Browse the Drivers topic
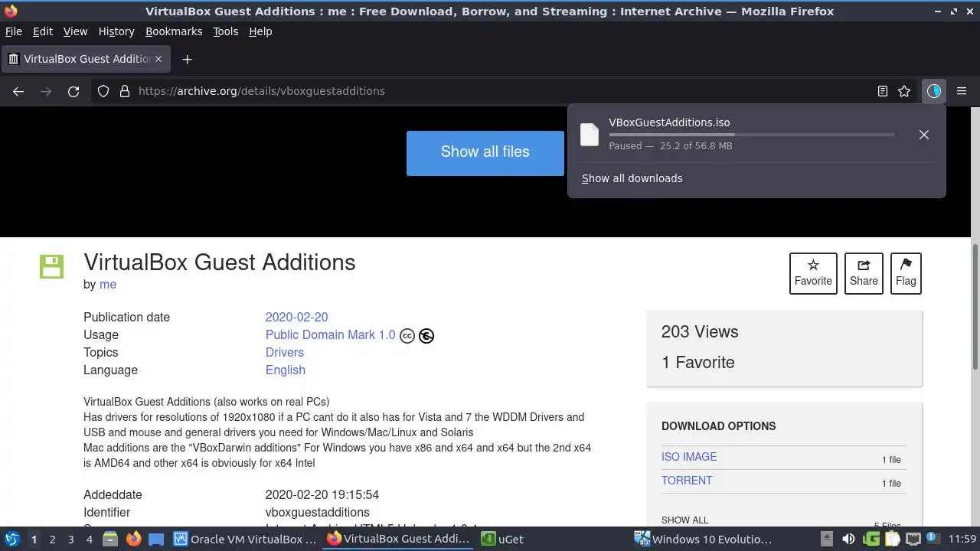This screenshot has height=551, width=980. [x=285, y=352]
